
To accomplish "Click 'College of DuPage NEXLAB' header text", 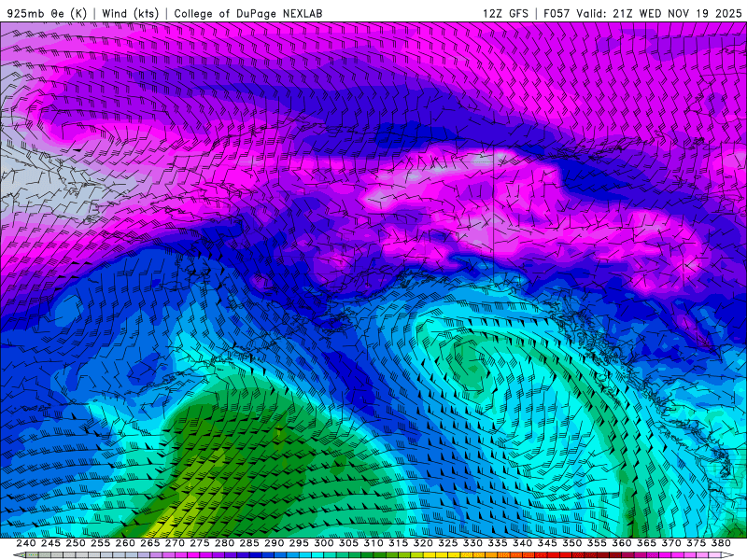I will pos(248,13).
